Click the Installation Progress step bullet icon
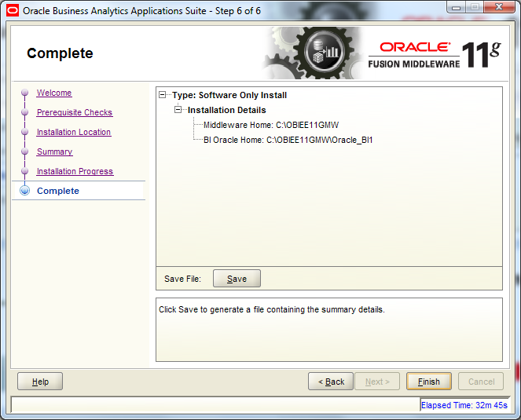This screenshot has width=521, height=420. click(24, 170)
